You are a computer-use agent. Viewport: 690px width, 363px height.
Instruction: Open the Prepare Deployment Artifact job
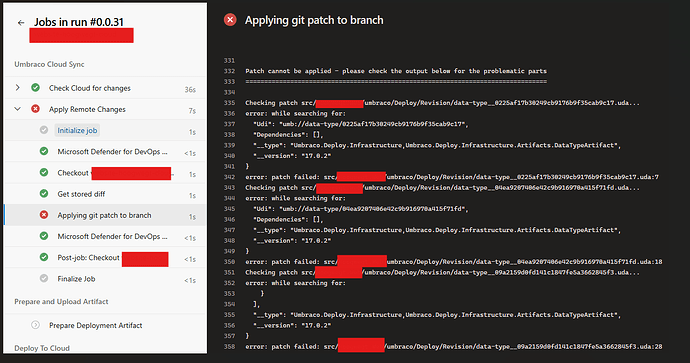(x=105, y=325)
